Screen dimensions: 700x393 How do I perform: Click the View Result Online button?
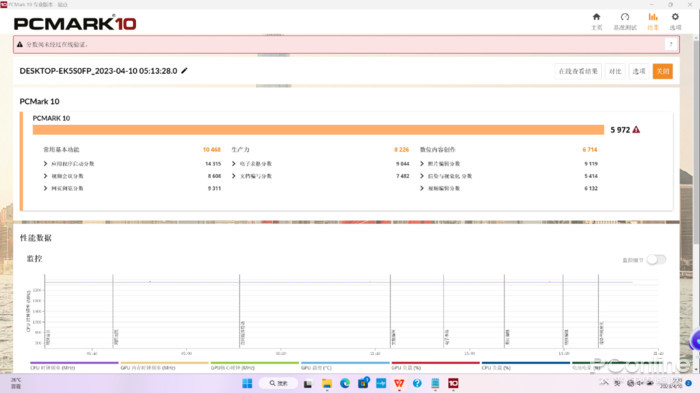578,71
